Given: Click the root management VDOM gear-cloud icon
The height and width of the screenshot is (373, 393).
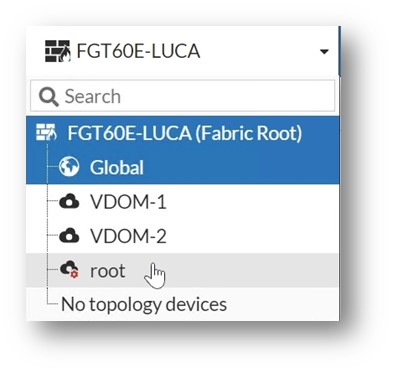Looking at the screenshot, I should pos(69,270).
